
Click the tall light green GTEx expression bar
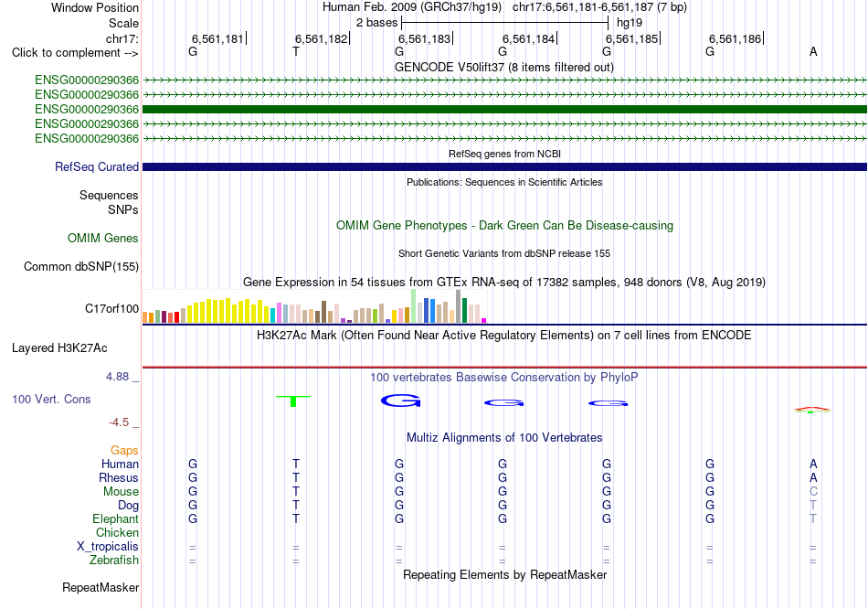click(414, 306)
